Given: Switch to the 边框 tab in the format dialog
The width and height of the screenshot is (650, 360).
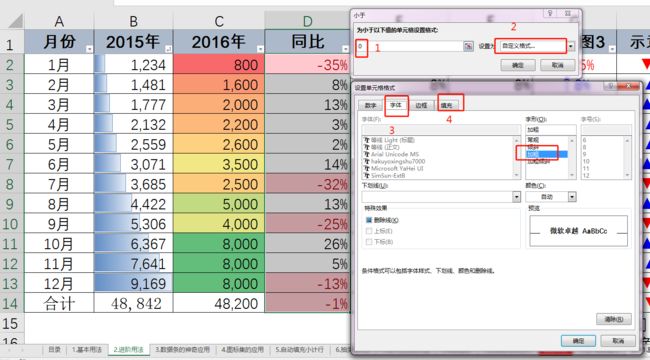Looking at the screenshot, I should pos(421,105).
